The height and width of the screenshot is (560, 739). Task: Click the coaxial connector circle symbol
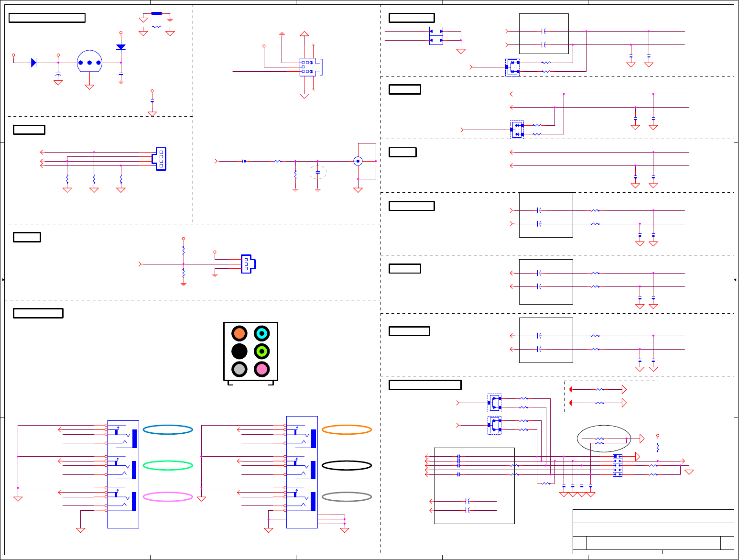point(358,161)
